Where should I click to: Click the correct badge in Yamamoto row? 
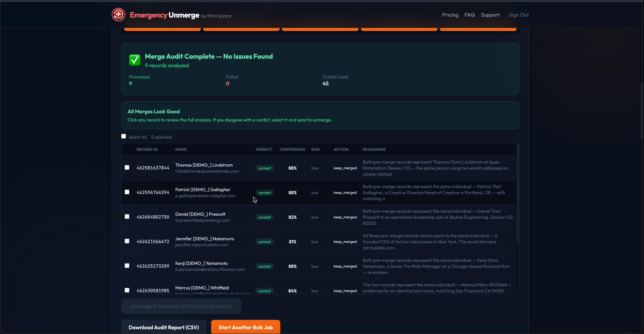265,266
